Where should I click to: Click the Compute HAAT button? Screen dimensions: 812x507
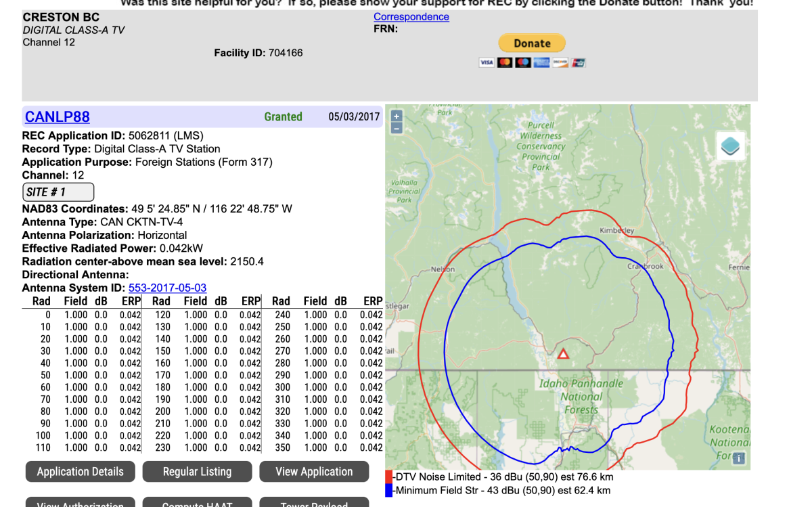197,502
